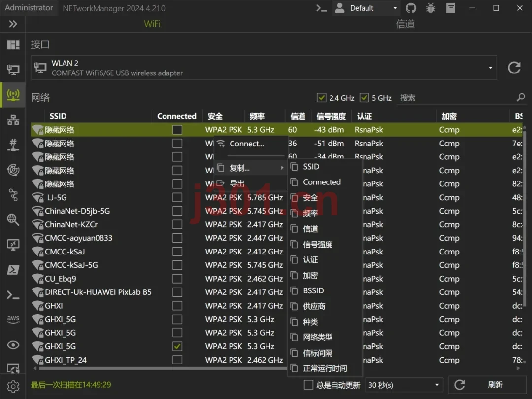Viewport: 532px width, 399px height.
Task: Copy 正常运行时间 from submenu
Action: tap(325, 368)
